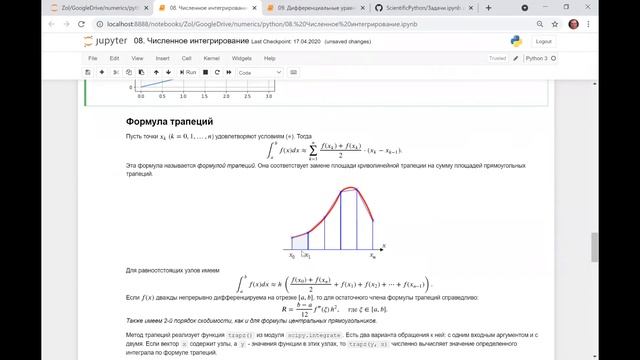
Task: Click the scrollbar down arrow
Action: [595, 356]
